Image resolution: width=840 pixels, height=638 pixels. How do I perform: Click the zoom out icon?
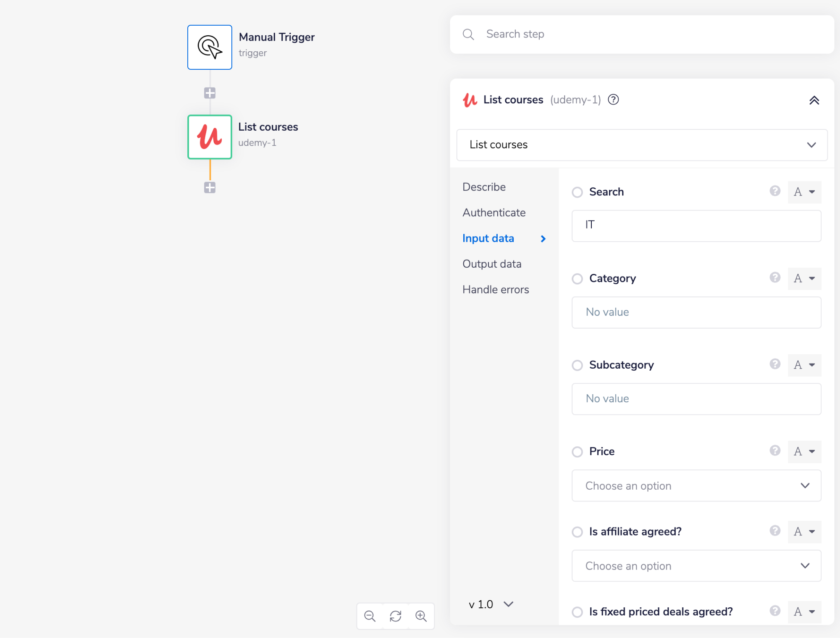coord(370,616)
